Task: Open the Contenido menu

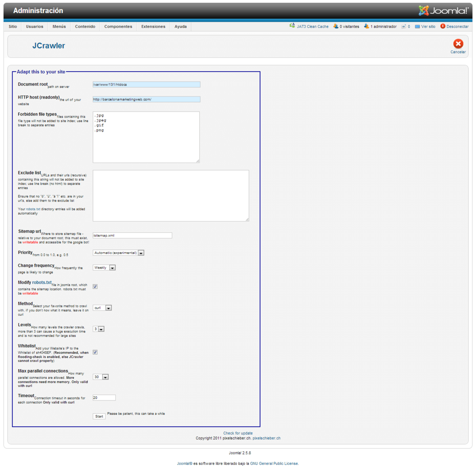Action: (x=85, y=26)
